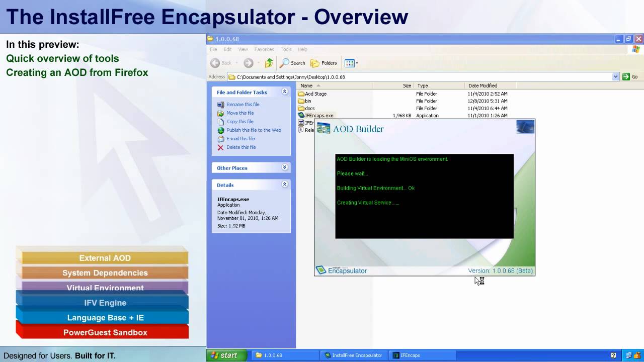The height and width of the screenshot is (362, 644).
Task: Open the Views dropdown button
Action: pyautogui.click(x=351, y=63)
